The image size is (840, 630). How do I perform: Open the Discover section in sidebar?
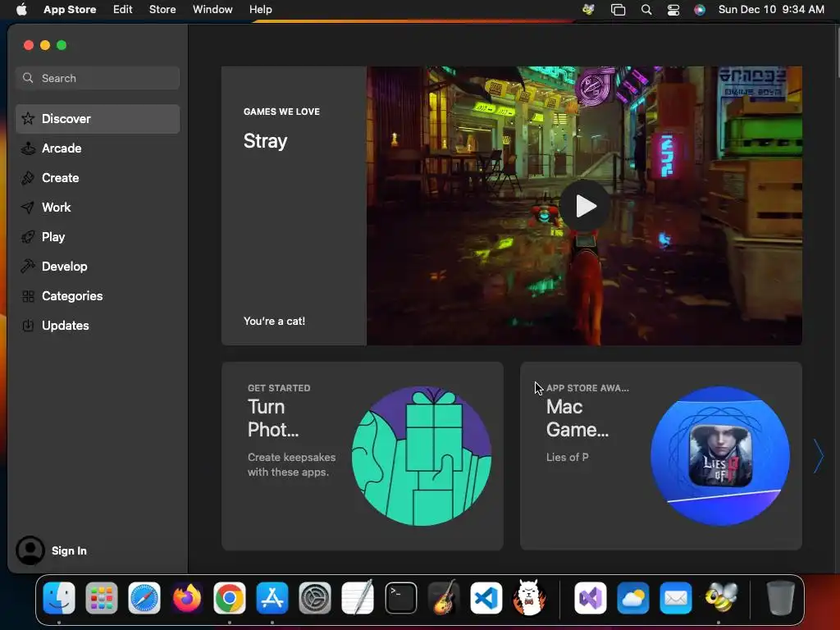click(98, 119)
